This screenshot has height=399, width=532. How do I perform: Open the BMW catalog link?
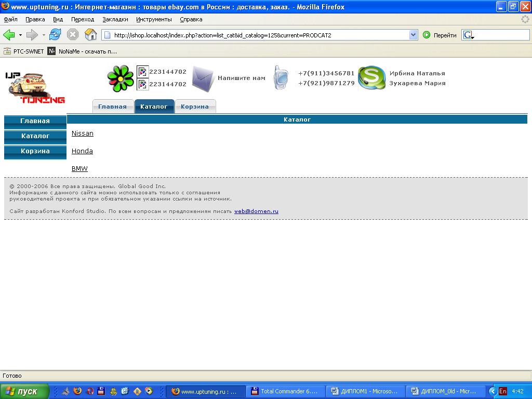coord(79,169)
